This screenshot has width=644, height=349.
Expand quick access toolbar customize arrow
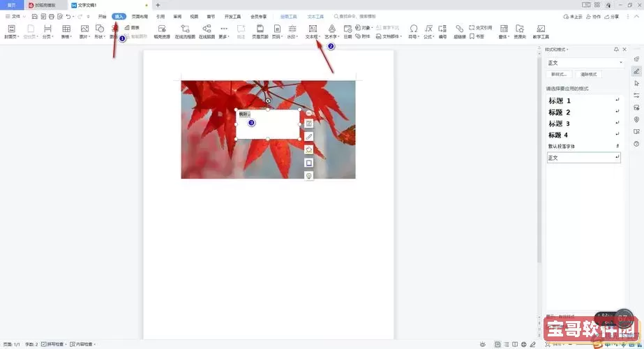[x=89, y=17]
